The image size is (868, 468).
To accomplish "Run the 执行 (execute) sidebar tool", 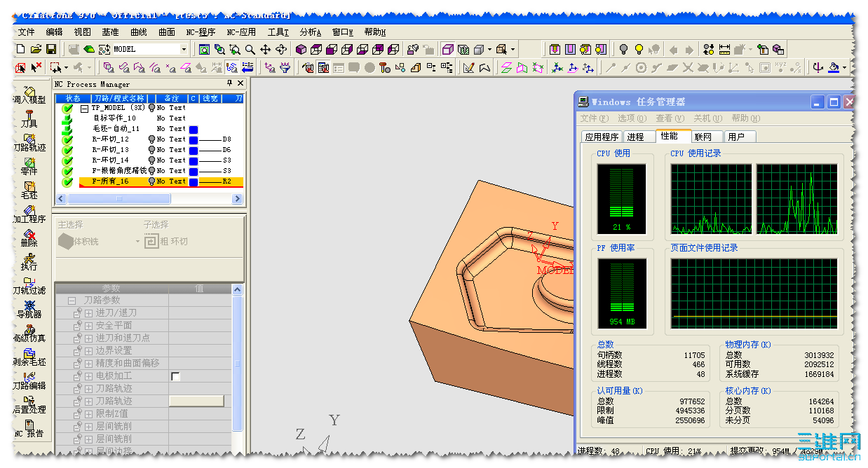I will coord(29,262).
